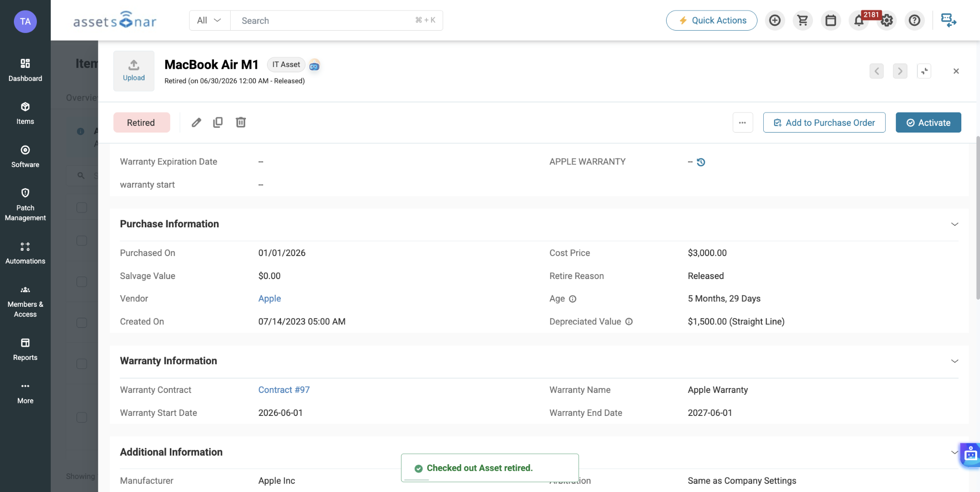Click the AssetSonar logo
The image size is (980, 492).
coord(115,20)
